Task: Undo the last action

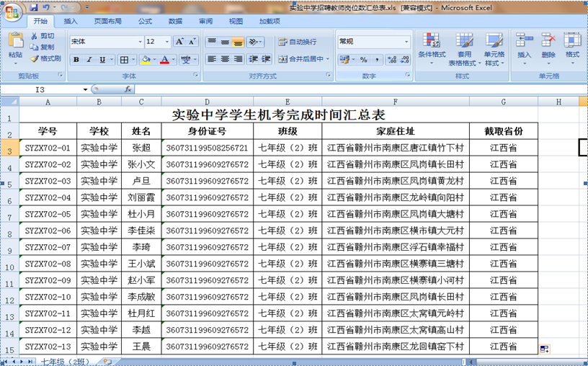Action: point(46,7)
